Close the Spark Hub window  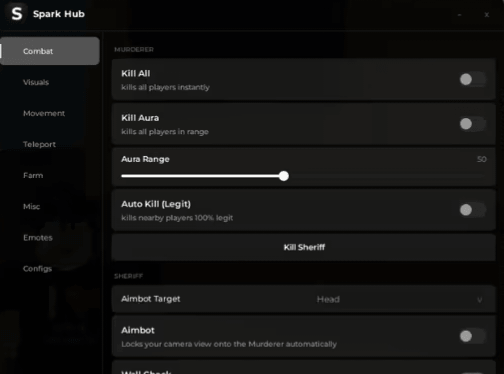pyautogui.click(x=487, y=15)
